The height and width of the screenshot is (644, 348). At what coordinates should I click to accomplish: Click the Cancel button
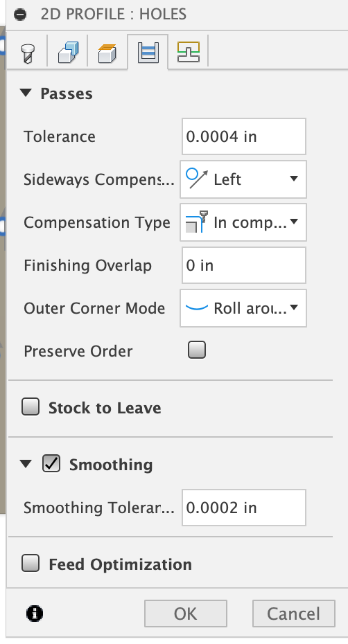[294, 614]
